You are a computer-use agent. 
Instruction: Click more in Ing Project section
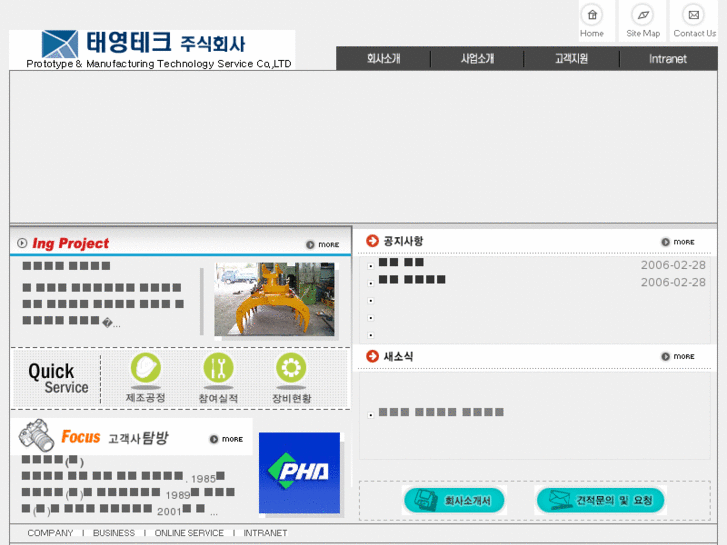pos(323,244)
